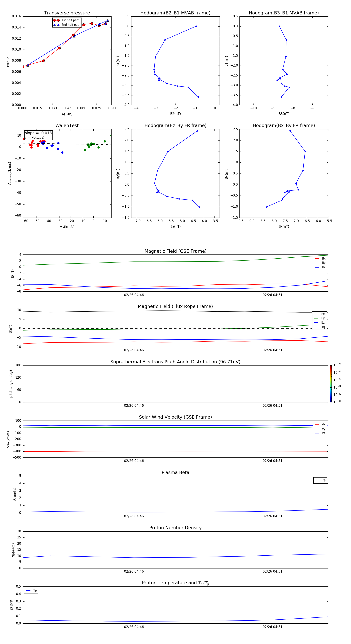The height and width of the screenshot is (644, 351).
Task: Select Vz in the solar wind velocity legend
Action: point(320,433)
